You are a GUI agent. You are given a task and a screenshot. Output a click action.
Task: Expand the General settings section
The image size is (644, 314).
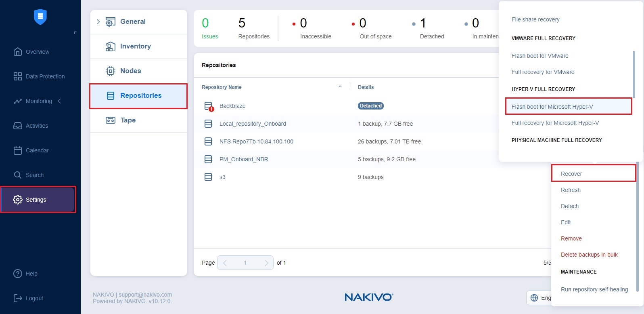tap(98, 22)
